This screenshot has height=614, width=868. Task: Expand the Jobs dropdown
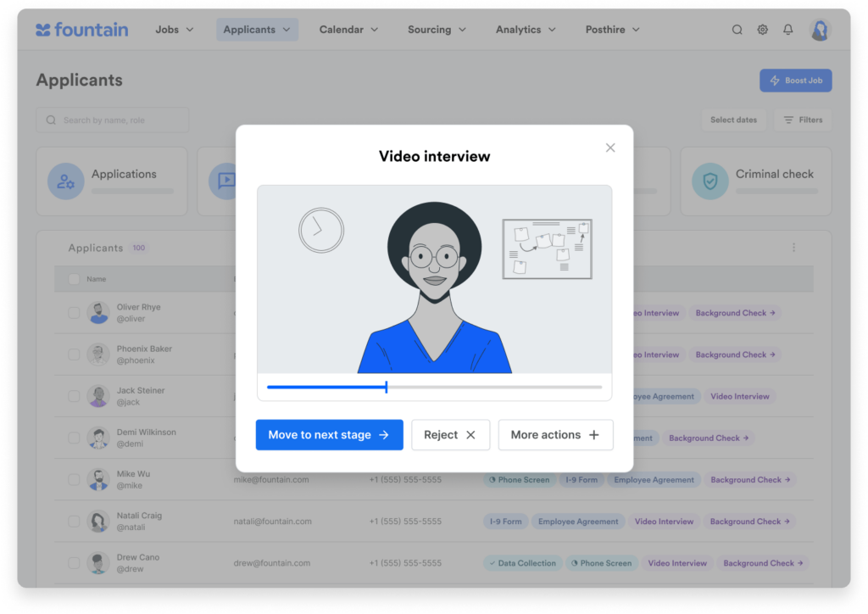174,29
